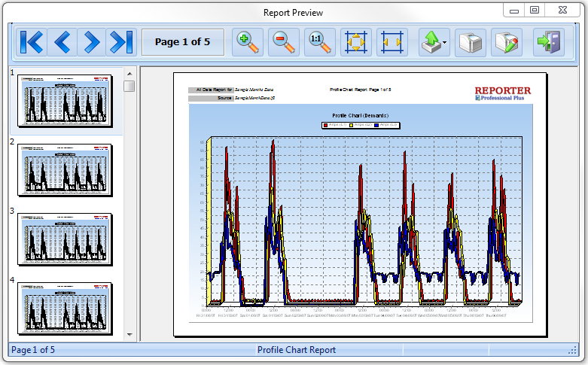Click thumbnail scrollbar down arrow

129,335
